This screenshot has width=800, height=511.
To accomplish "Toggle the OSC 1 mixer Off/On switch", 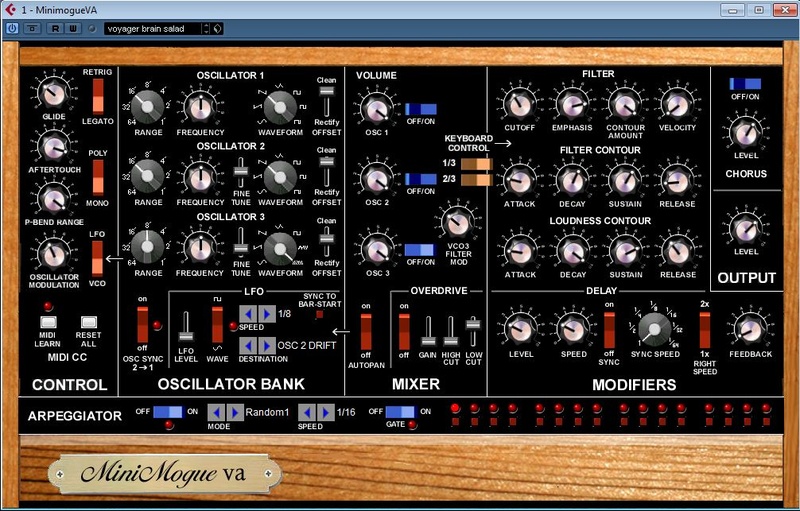I will point(421,109).
